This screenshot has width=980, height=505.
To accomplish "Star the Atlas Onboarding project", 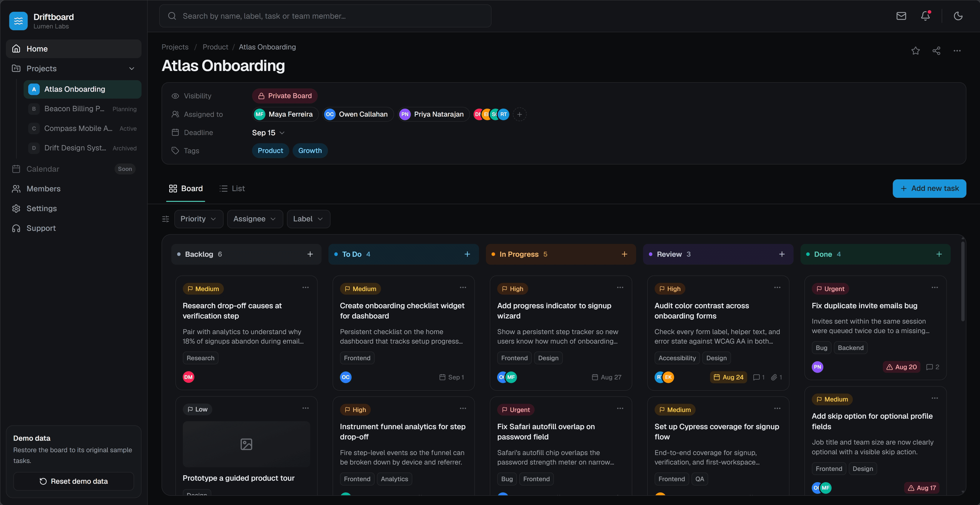I will coord(915,50).
